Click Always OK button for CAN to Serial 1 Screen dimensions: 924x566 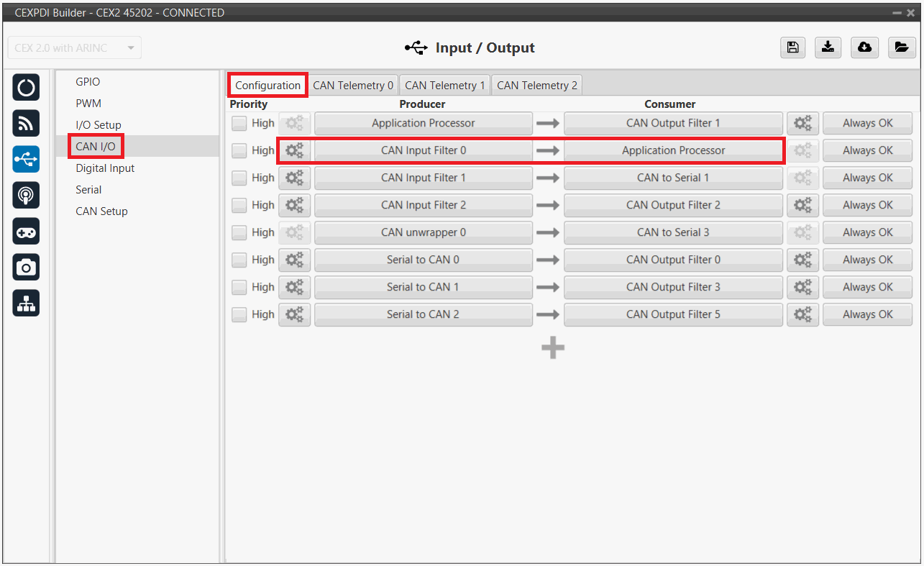tap(867, 178)
